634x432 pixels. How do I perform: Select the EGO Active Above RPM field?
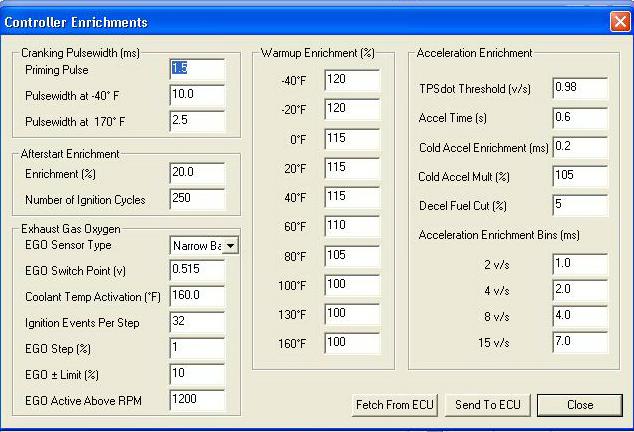tap(197, 401)
